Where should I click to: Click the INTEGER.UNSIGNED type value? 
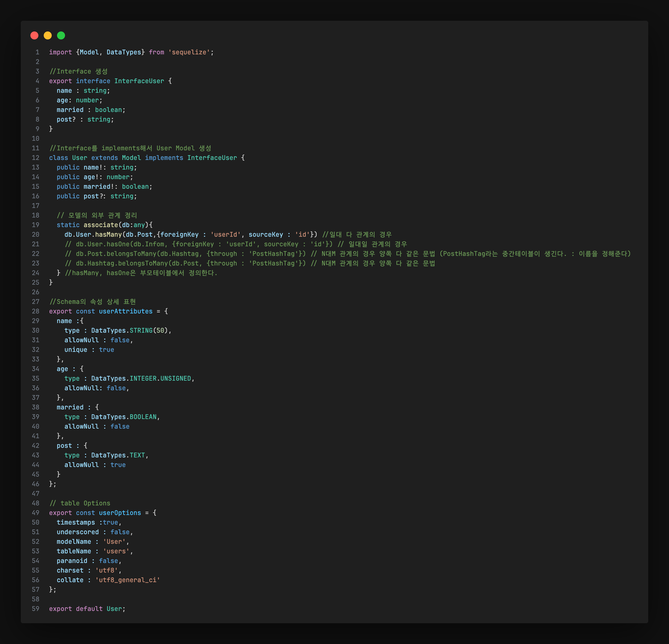point(160,379)
